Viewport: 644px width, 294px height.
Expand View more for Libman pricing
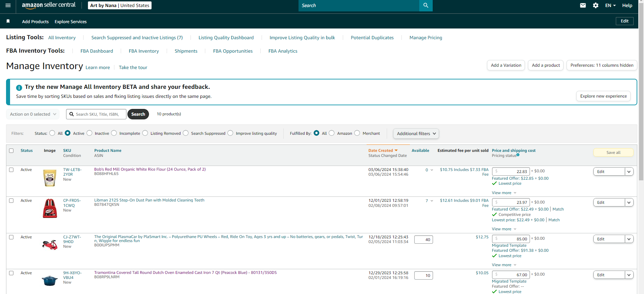[504, 229]
